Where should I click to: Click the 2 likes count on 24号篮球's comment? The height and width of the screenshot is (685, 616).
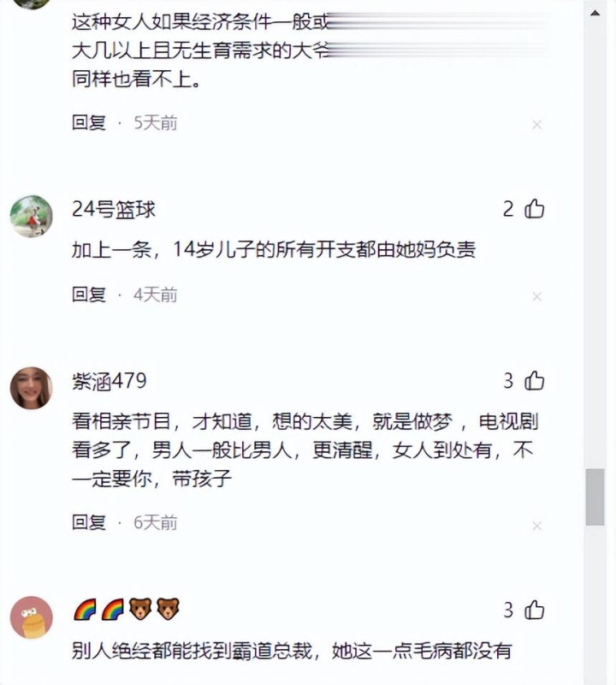[x=508, y=209]
